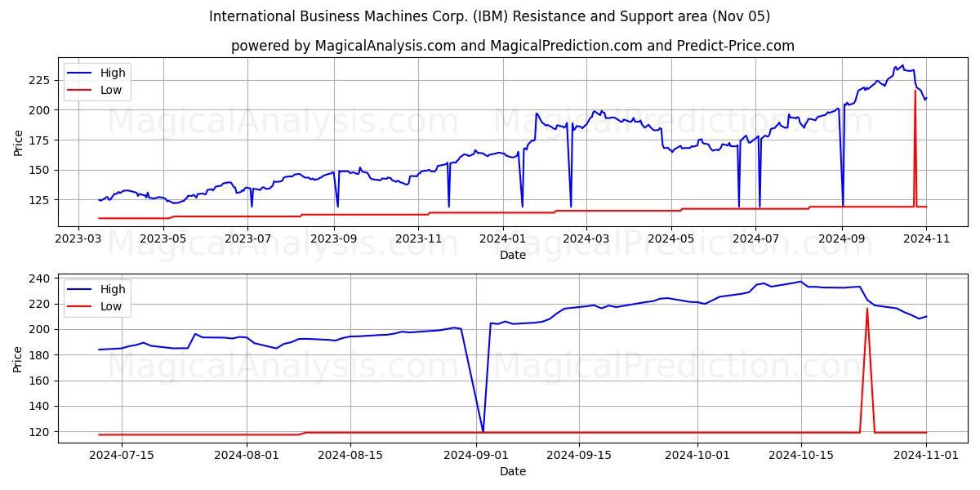Click the 125 price tick label
This screenshot has height=490, width=980.
point(41,200)
